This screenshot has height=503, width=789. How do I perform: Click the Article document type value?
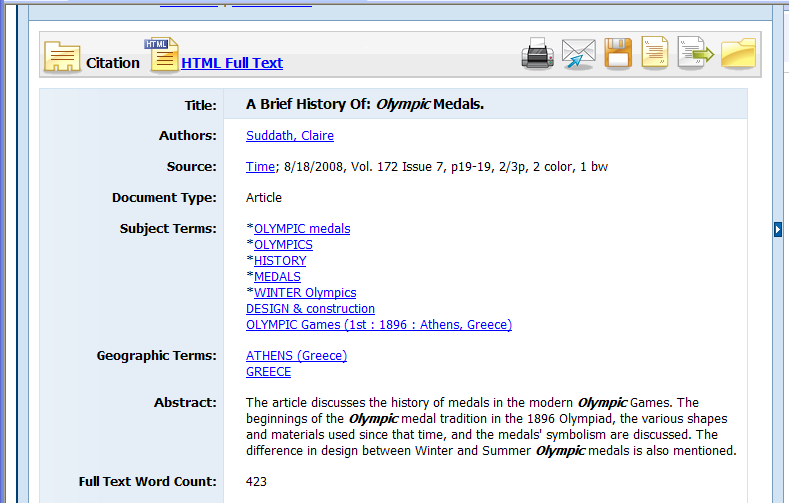[x=264, y=198]
